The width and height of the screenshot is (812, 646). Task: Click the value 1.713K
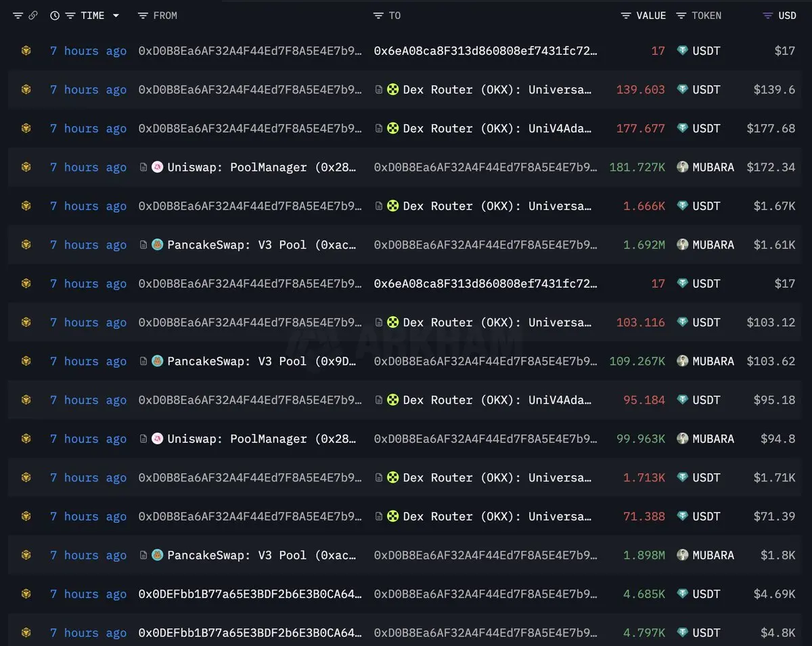tap(644, 477)
